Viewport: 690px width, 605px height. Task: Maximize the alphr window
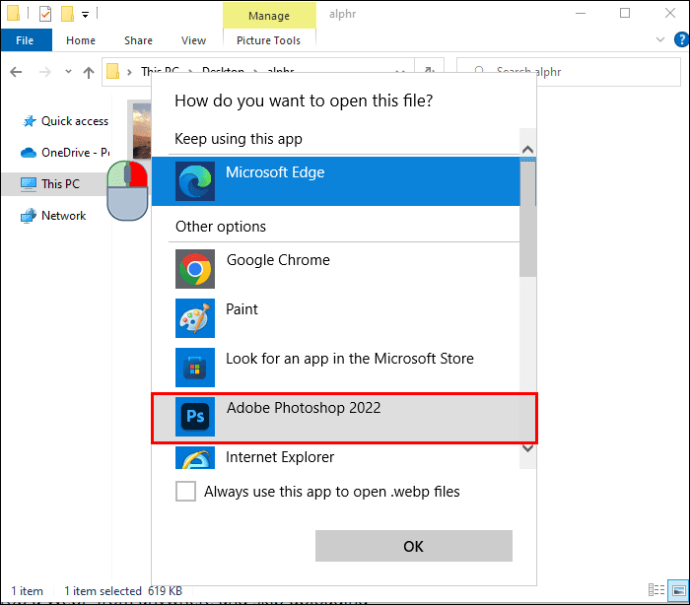point(625,13)
